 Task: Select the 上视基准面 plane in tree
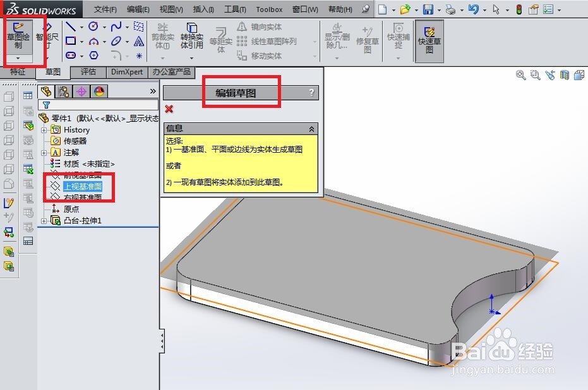click(85, 186)
